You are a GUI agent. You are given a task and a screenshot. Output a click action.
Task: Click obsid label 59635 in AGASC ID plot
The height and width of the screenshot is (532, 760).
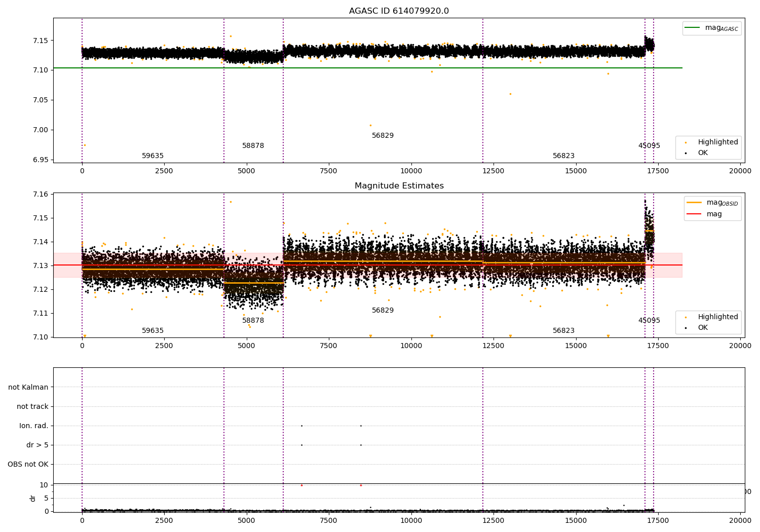153,156
